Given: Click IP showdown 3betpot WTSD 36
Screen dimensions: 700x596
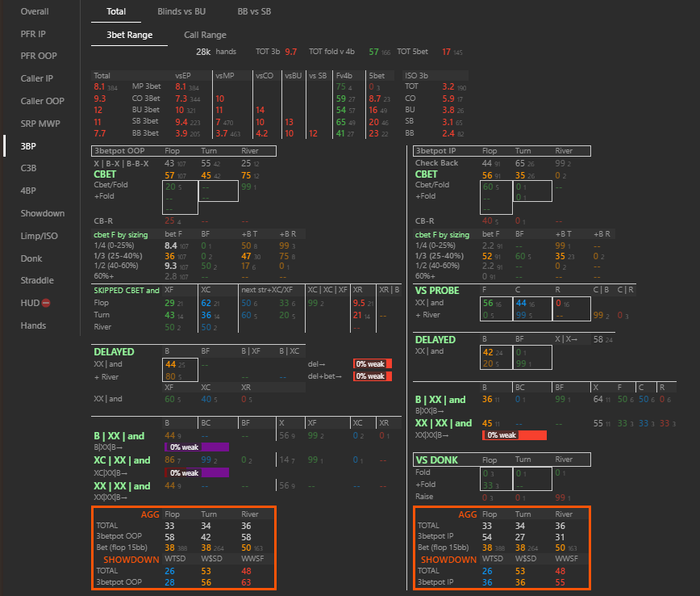Looking at the screenshot, I should pos(487,583).
